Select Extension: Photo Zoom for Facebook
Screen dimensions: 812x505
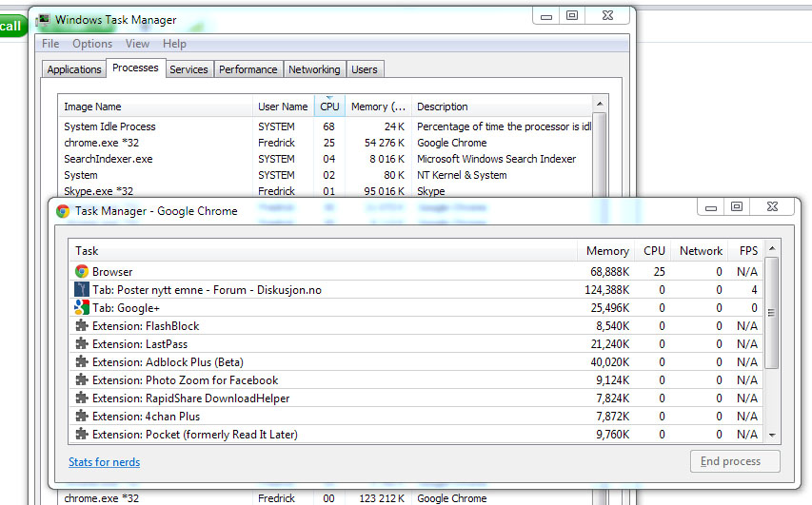(x=417, y=380)
